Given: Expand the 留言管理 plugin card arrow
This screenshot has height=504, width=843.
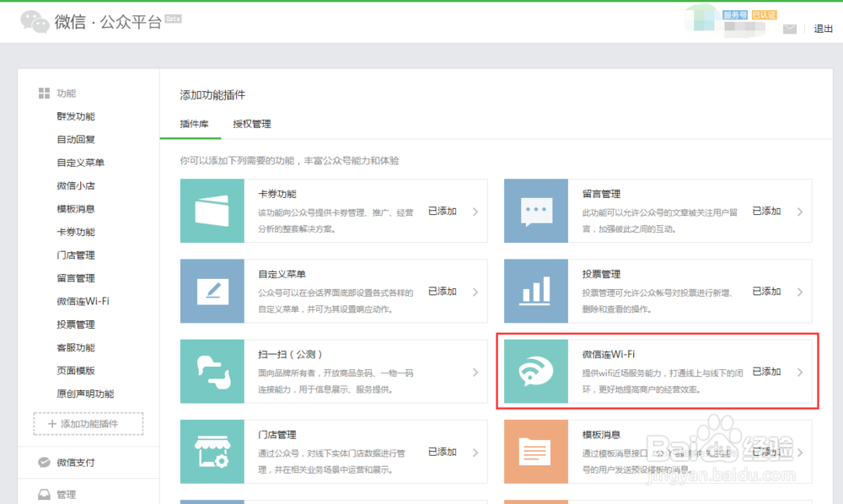Looking at the screenshot, I should click(800, 212).
